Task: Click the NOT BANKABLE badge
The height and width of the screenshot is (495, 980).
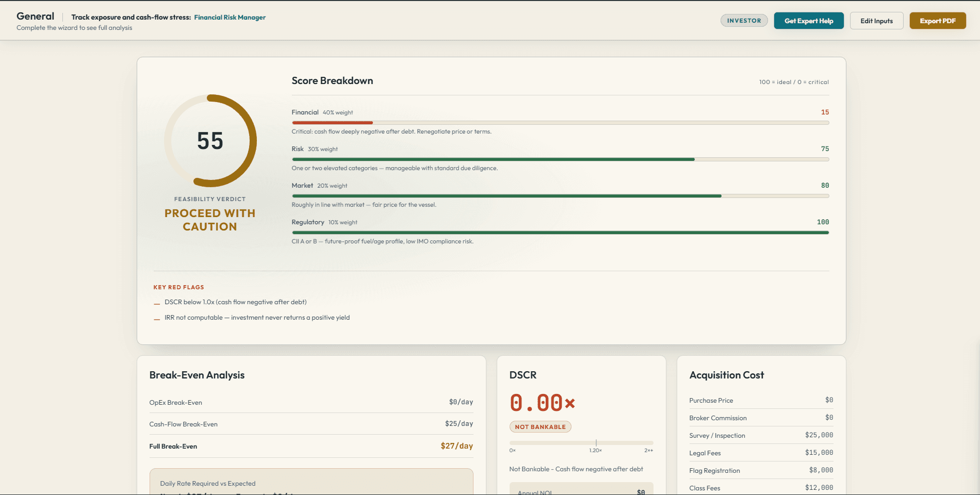Action: click(x=540, y=427)
